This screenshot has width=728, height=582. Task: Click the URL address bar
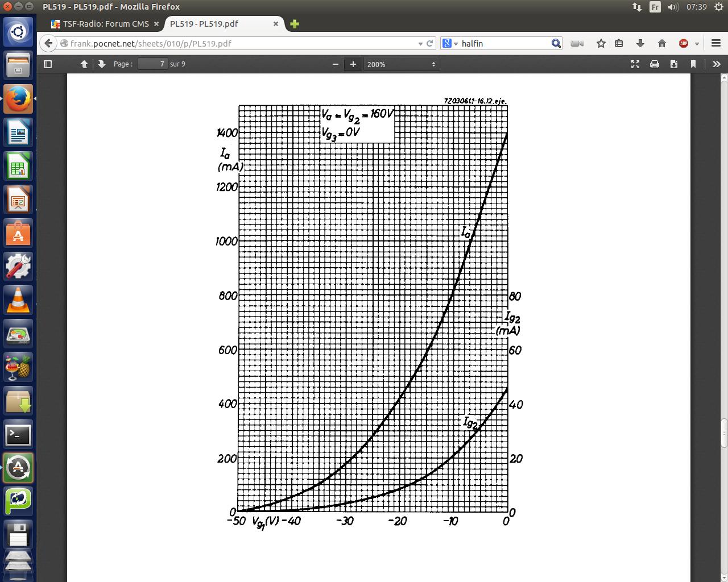click(x=239, y=43)
